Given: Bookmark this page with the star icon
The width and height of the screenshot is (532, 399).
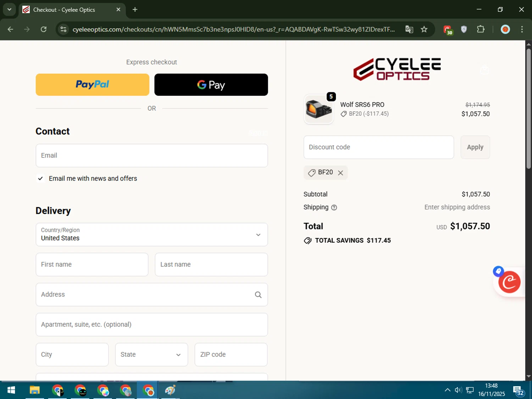Looking at the screenshot, I should [424, 29].
